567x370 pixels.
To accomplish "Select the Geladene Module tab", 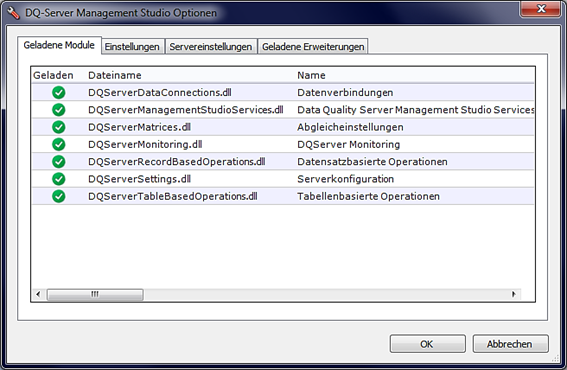I will point(59,45).
